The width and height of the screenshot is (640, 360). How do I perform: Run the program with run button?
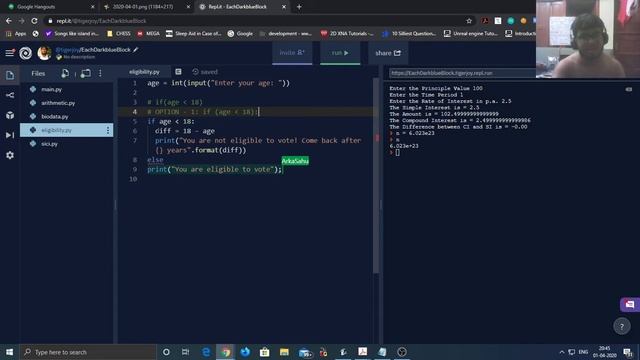pos(340,53)
